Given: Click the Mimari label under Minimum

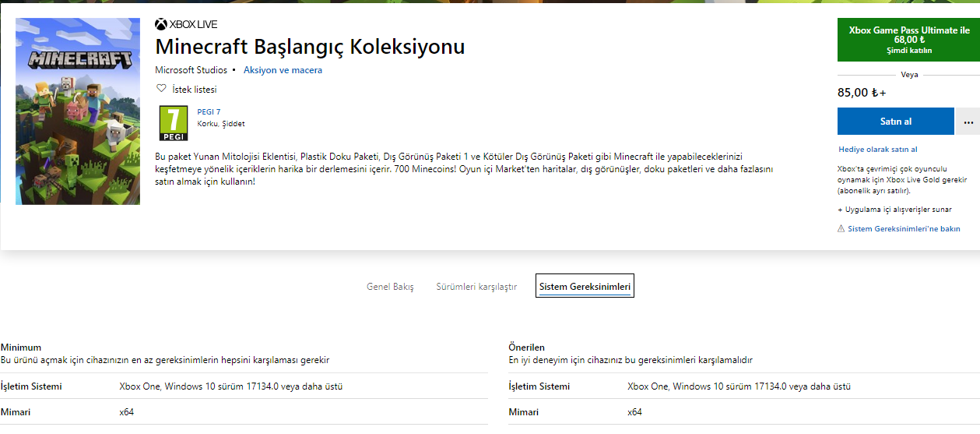Looking at the screenshot, I should click(16, 412).
